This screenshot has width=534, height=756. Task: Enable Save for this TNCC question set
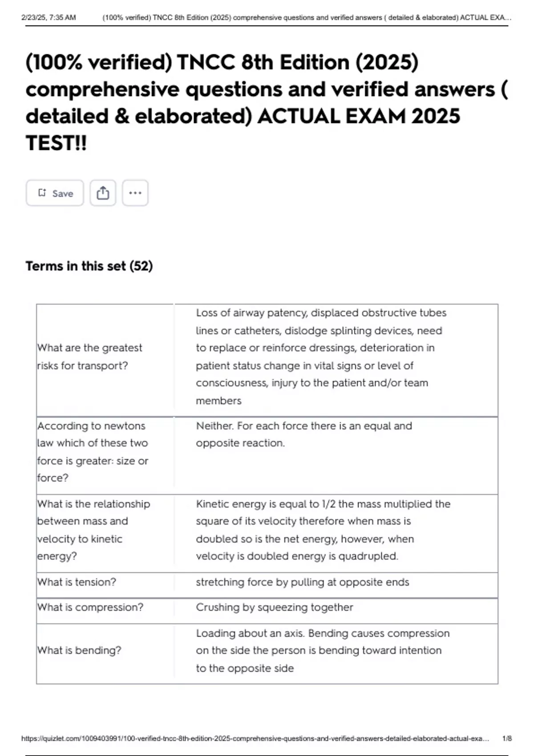(54, 193)
